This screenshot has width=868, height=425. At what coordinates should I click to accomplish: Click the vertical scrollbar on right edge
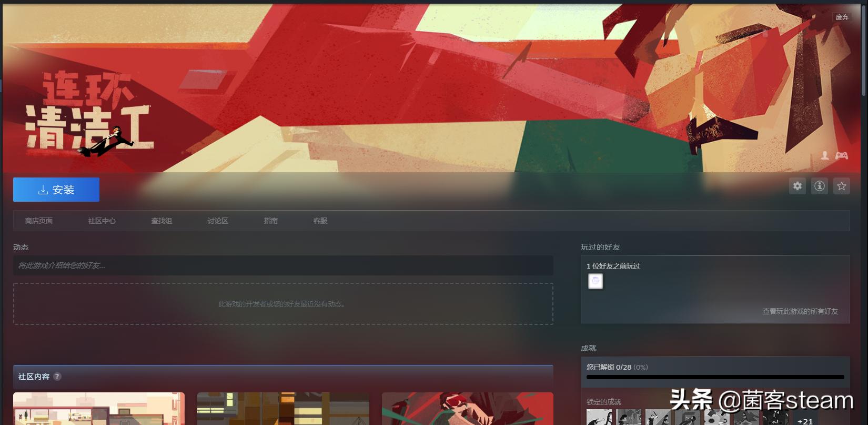click(864, 50)
